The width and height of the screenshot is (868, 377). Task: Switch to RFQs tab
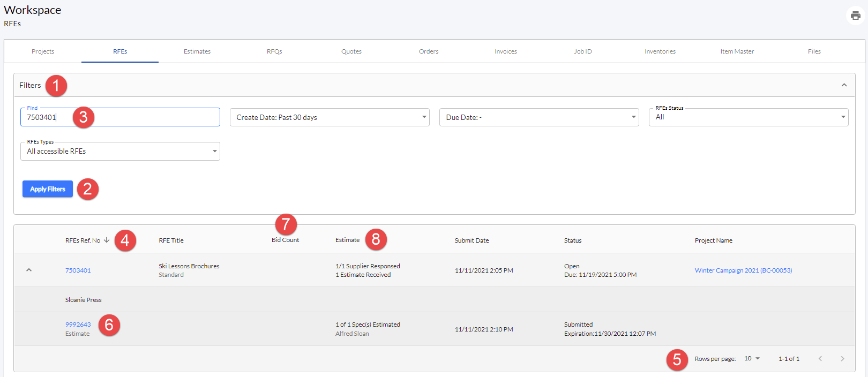click(274, 51)
